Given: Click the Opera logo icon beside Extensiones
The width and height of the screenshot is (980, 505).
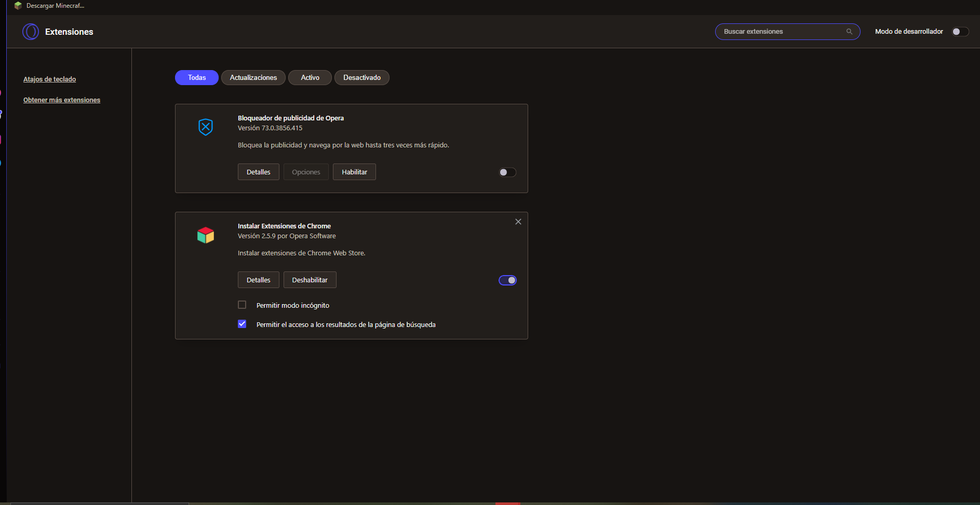Looking at the screenshot, I should [31, 32].
